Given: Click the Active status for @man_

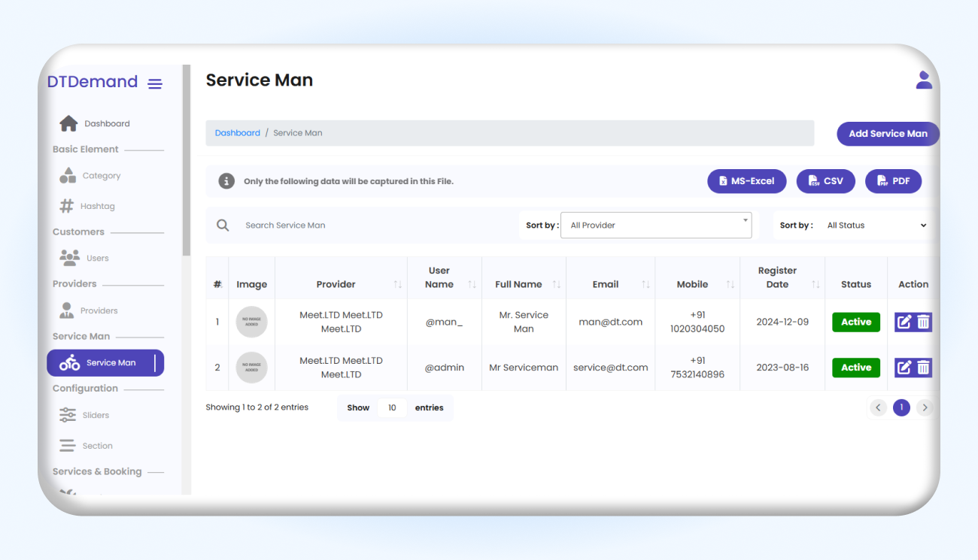Looking at the screenshot, I should pos(856,322).
